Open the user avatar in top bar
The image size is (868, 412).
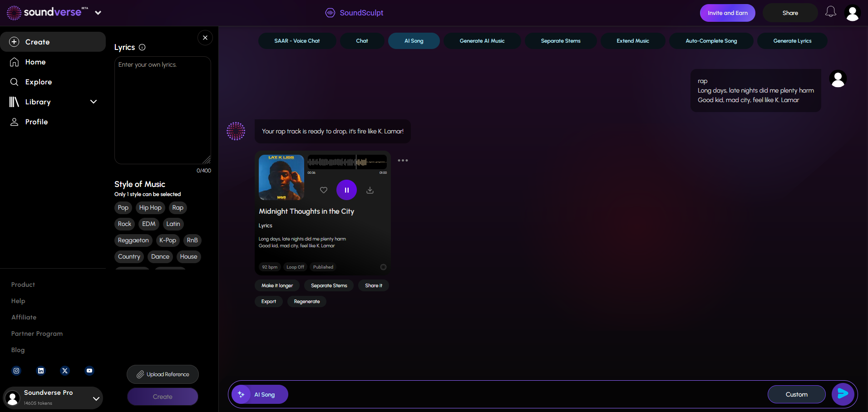coord(852,13)
